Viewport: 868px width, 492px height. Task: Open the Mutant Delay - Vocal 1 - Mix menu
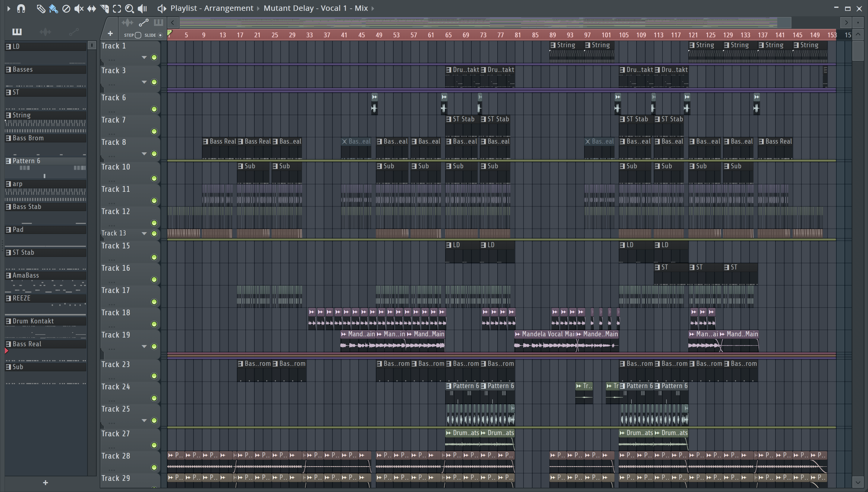[x=316, y=8]
